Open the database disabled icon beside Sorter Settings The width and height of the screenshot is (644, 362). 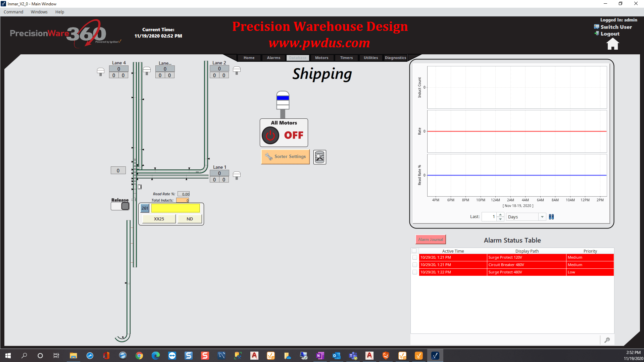(320, 157)
